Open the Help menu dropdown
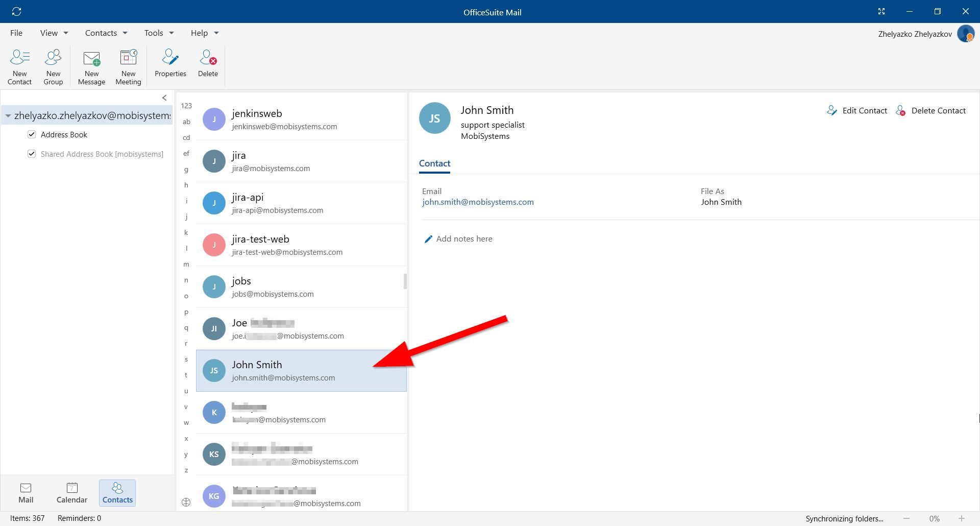Viewport: 980px width, 526px height. pyautogui.click(x=205, y=33)
